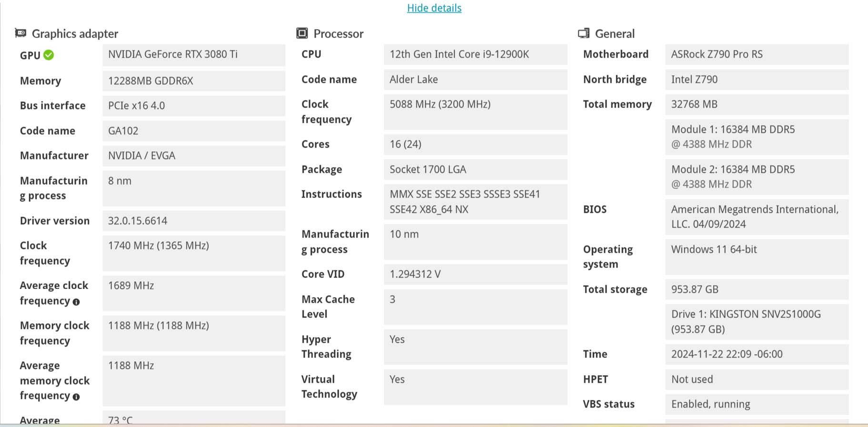Click the General heading text
Image resolution: width=868 pixels, height=427 pixels.
pyautogui.click(x=615, y=34)
